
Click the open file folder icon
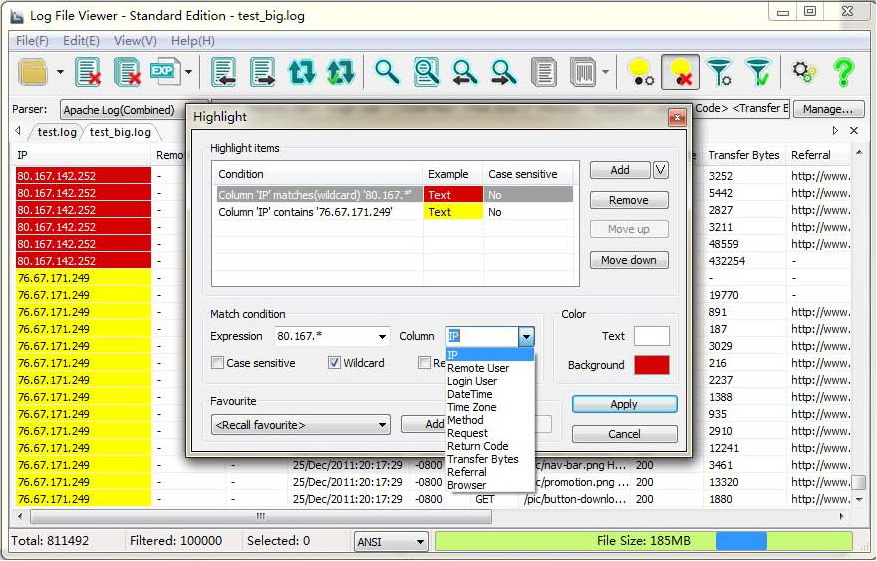(34, 72)
